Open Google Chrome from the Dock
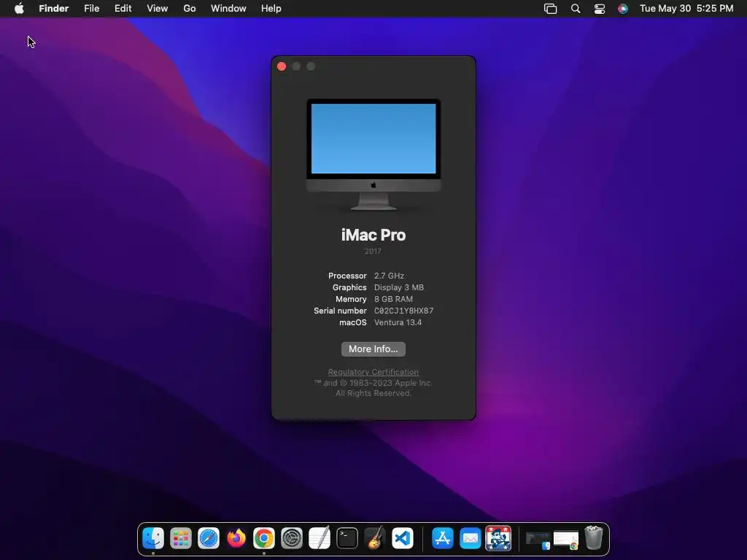Viewport: 747px width, 560px height. pos(264,538)
